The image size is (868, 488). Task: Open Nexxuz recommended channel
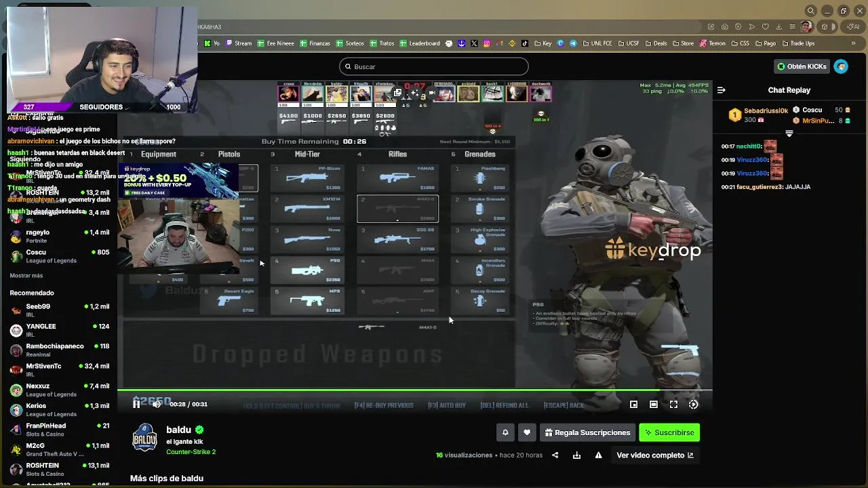click(x=59, y=390)
